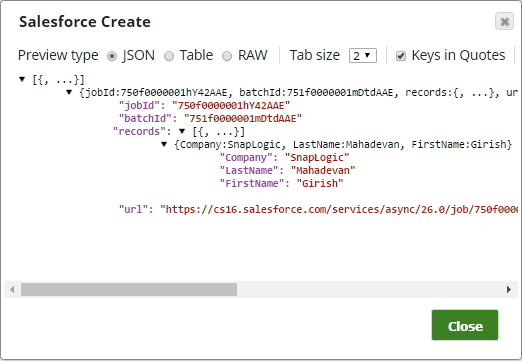Select the Table preview type
Image resolution: width=522 pixels, height=361 pixels.
(169, 56)
